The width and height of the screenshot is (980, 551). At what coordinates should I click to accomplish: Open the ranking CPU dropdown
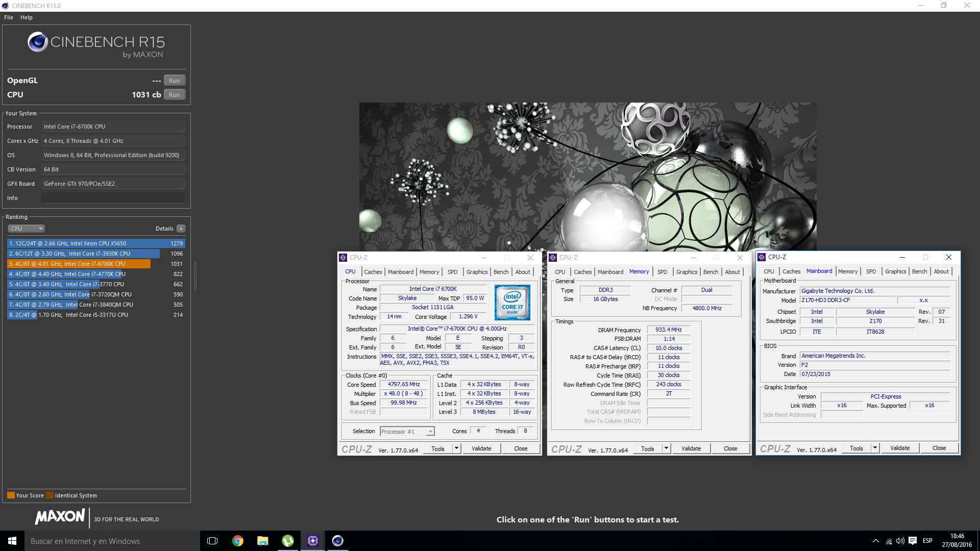pos(27,229)
